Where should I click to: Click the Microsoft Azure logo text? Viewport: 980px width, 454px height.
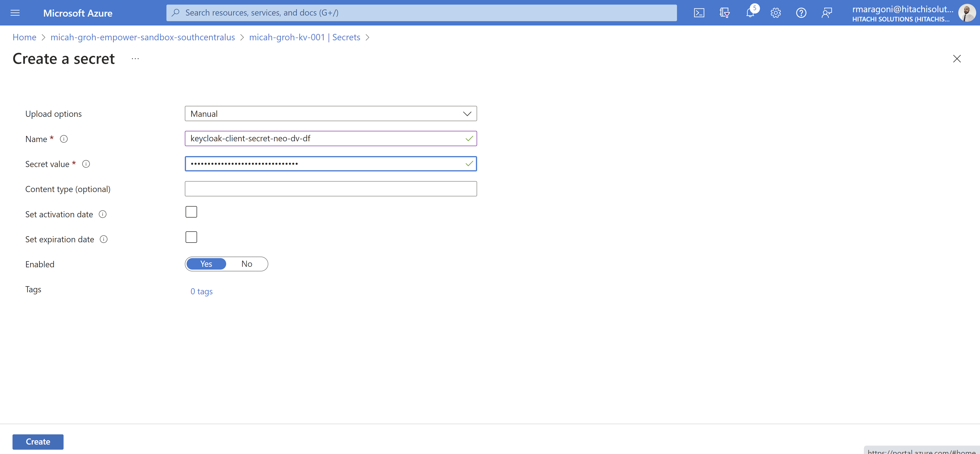(x=78, y=13)
